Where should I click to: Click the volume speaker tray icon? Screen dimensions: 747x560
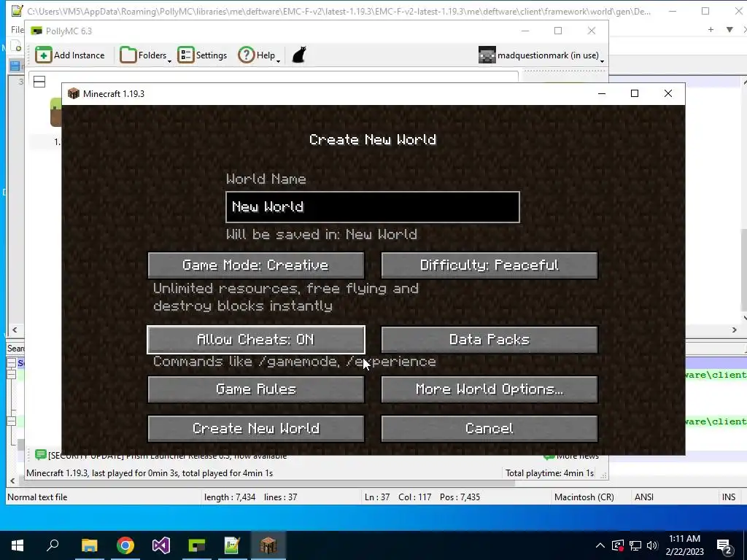(x=652, y=545)
